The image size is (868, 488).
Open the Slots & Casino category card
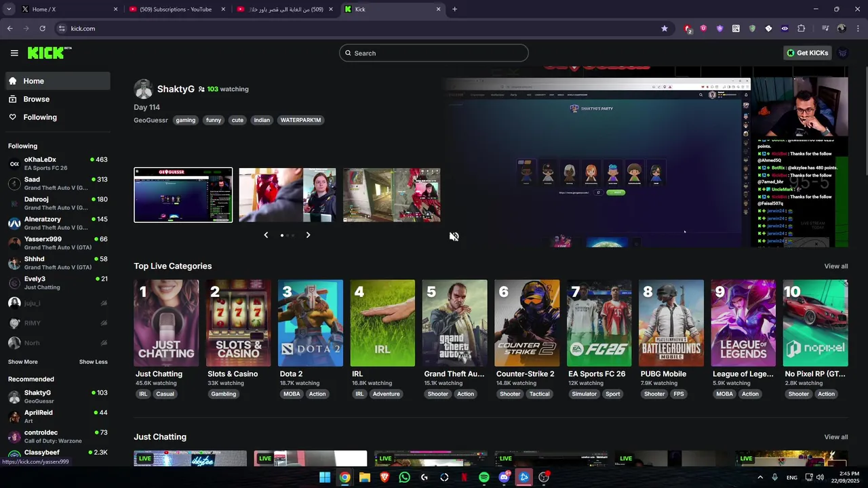238,323
